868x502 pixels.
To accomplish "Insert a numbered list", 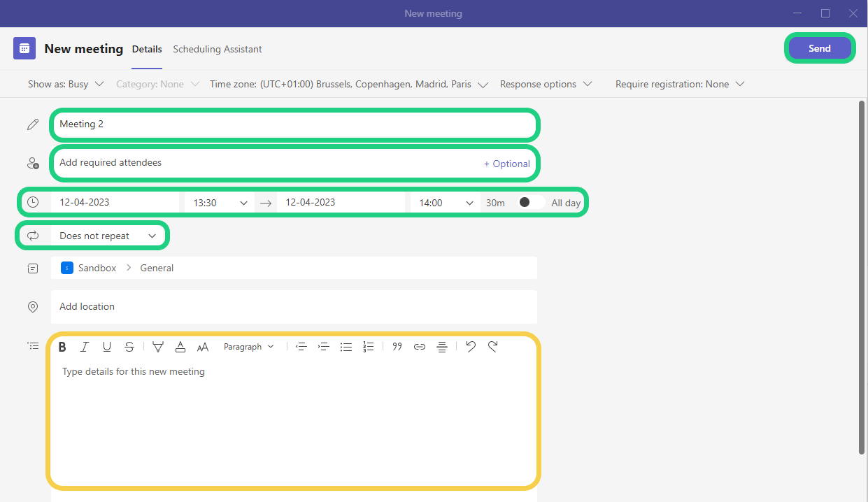I will (x=369, y=347).
